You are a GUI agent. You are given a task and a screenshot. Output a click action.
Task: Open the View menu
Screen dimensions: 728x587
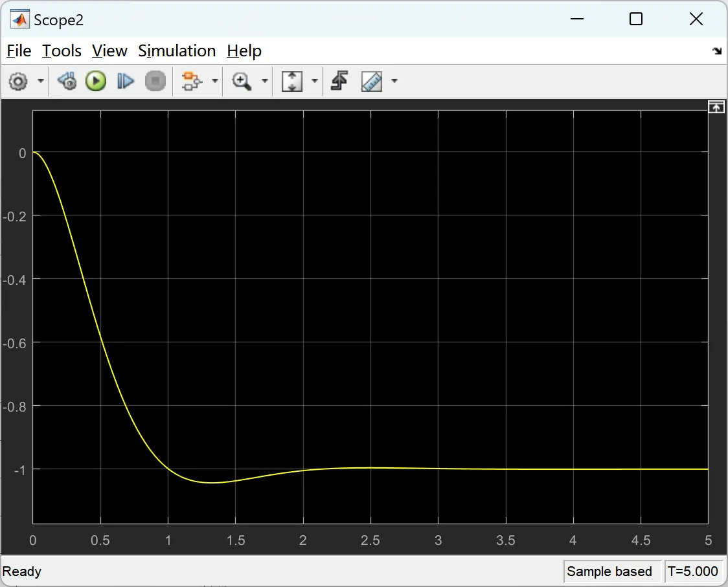tap(109, 50)
